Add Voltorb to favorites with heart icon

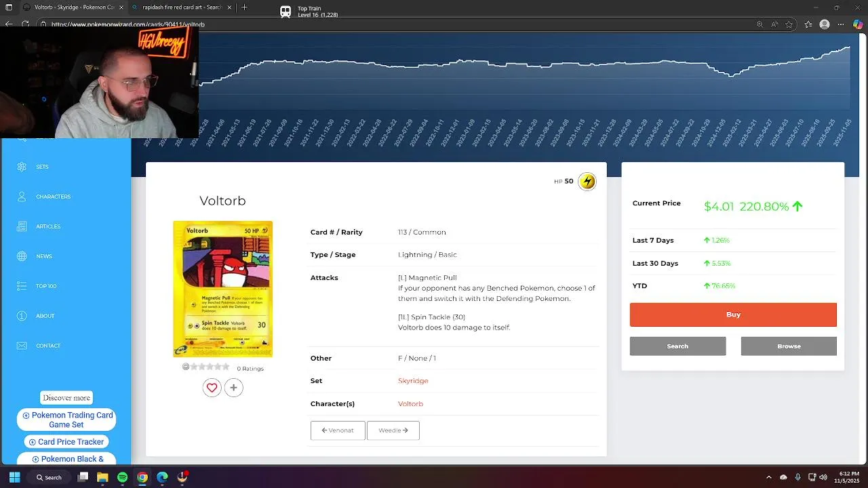point(212,388)
